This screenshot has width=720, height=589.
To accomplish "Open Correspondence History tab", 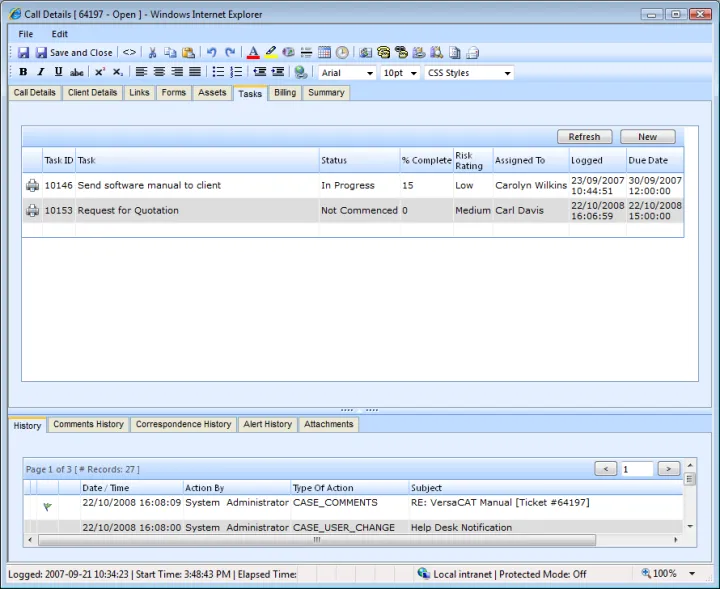I will pos(183,424).
